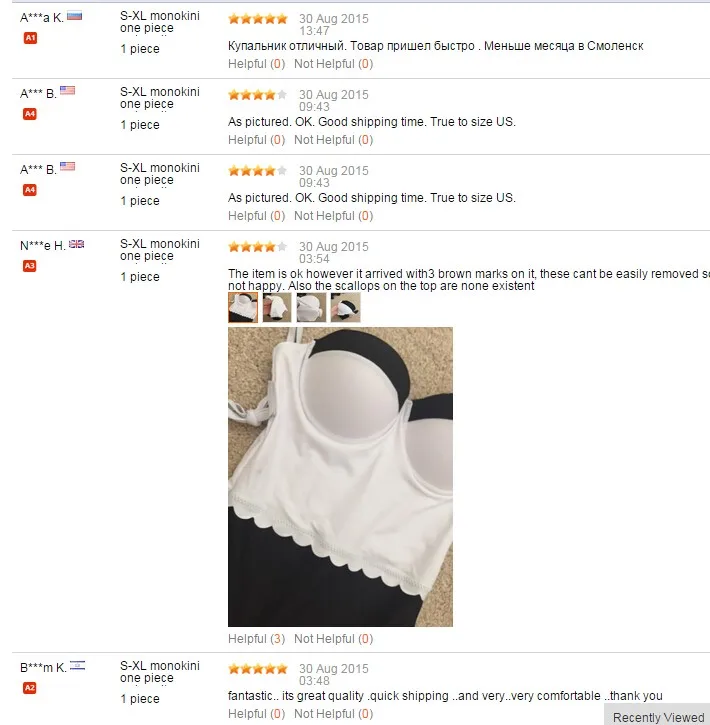Click the reviewer name B***m K.

coord(43,668)
